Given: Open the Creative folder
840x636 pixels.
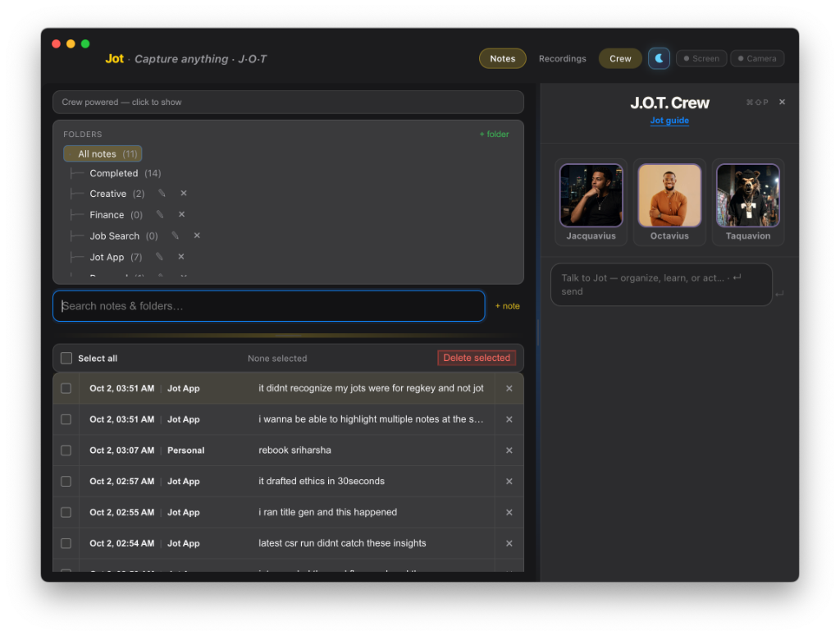Looking at the screenshot, I should 116,194.
